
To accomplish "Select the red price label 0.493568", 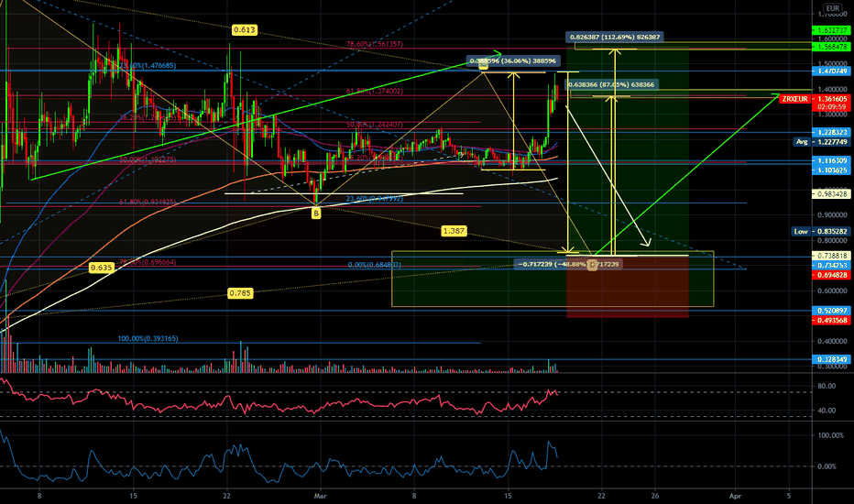I will point(832,321).
